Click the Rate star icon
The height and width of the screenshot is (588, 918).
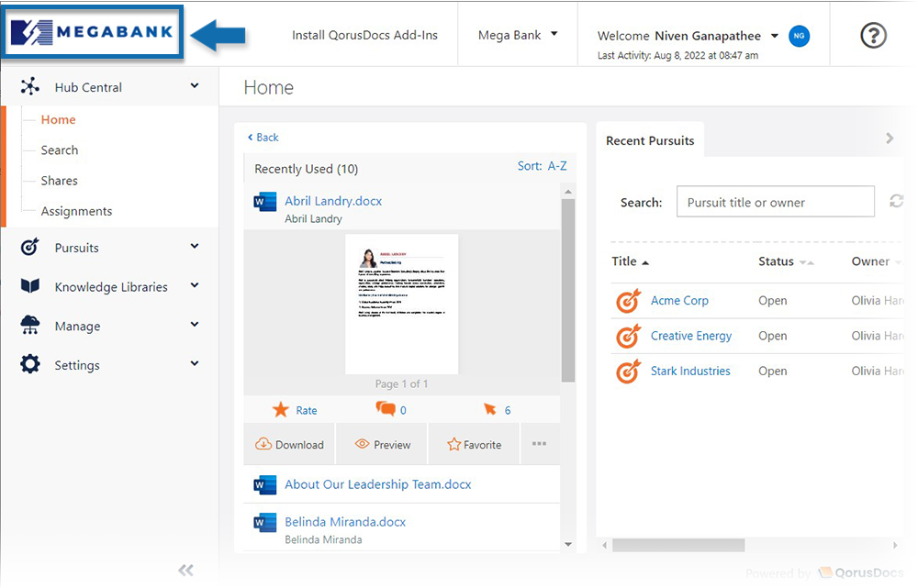[281, 410]
